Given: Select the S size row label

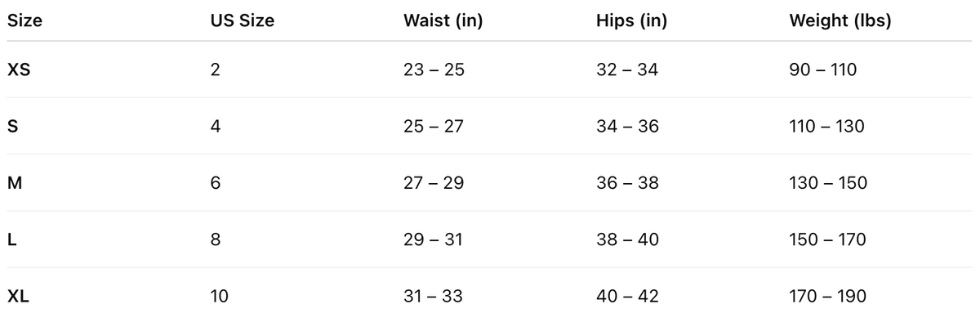Looking at the screenshot, I should point(12,127).
